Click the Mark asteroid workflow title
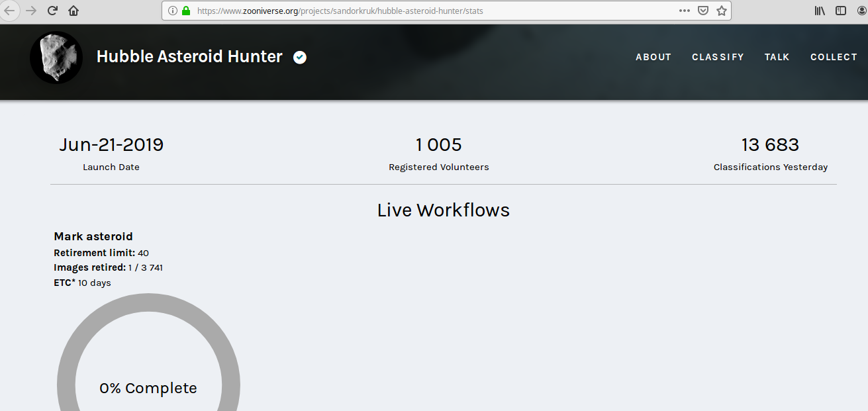This screenshot has height=411, width=868. (x=93, y=236)
